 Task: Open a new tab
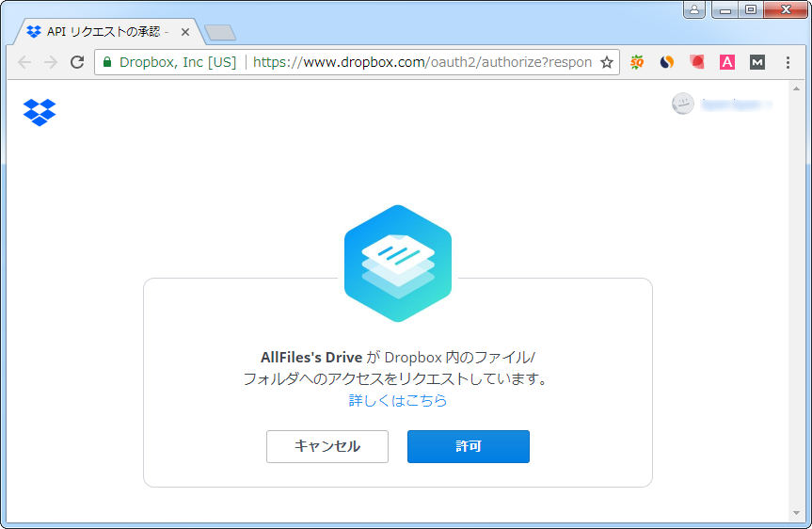(220, 33)
